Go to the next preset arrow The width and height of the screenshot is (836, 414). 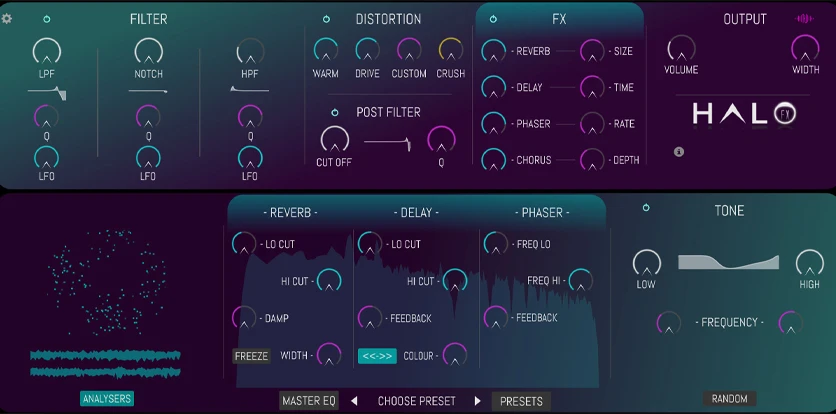pyautogui.click(x=477, y=401)
